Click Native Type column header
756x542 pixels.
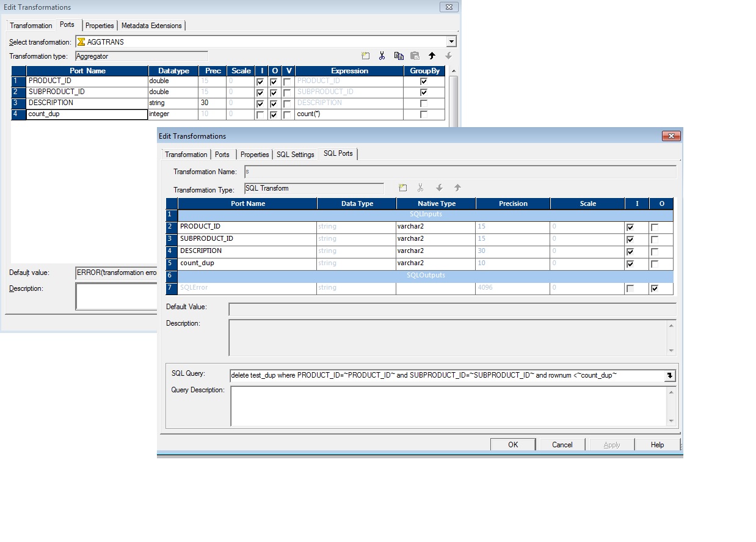pyautogui.click(x=436, y=203)
